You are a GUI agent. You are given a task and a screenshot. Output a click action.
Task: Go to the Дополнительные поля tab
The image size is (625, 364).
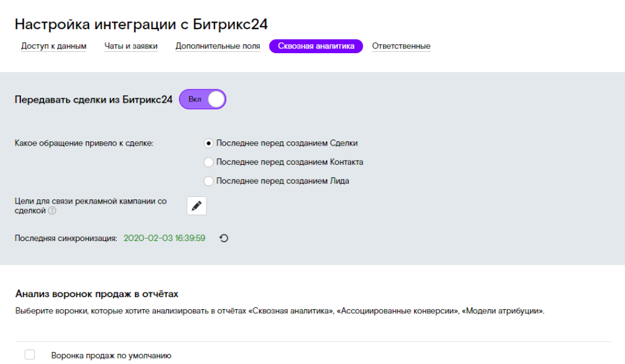pyautogui.click(x=218, y=46)
